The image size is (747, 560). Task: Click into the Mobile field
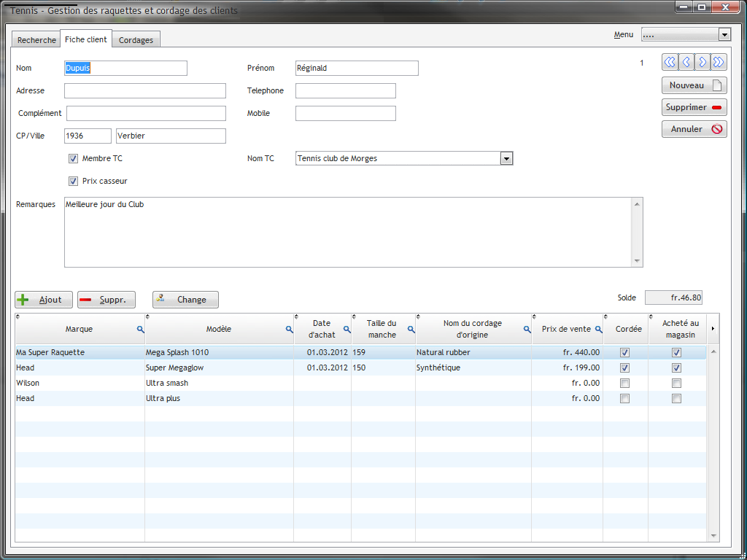coord(345,113)
